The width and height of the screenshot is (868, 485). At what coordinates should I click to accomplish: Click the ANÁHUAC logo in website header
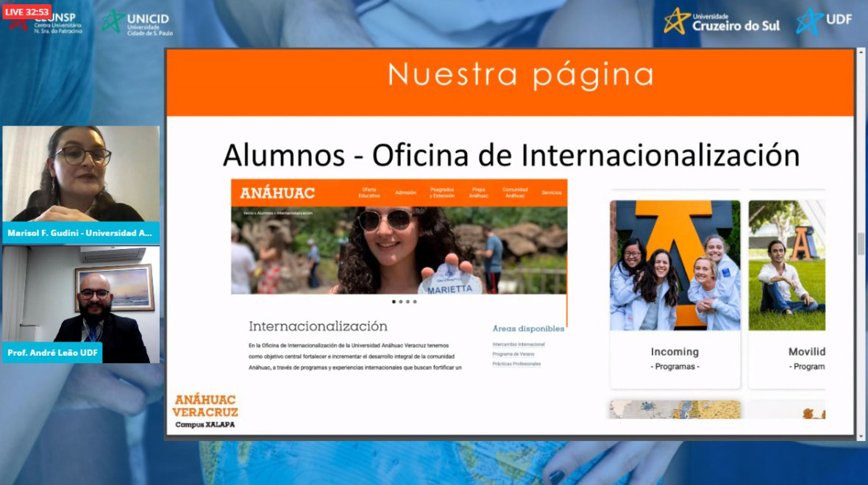tap(277, 193)
